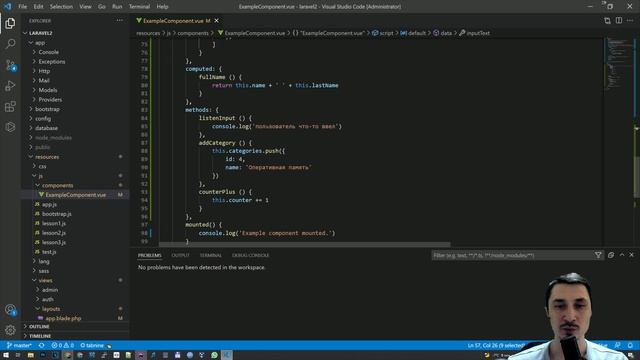Collapse the resources folder
Viewport: 640px width, 360px height.
pyautogui.click(x=47, y=157)
